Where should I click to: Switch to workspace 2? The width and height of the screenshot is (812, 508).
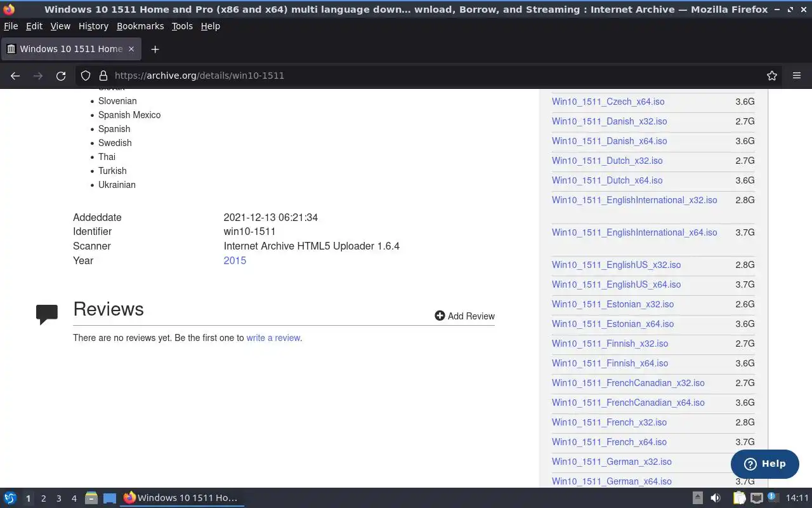coord(43,498)
